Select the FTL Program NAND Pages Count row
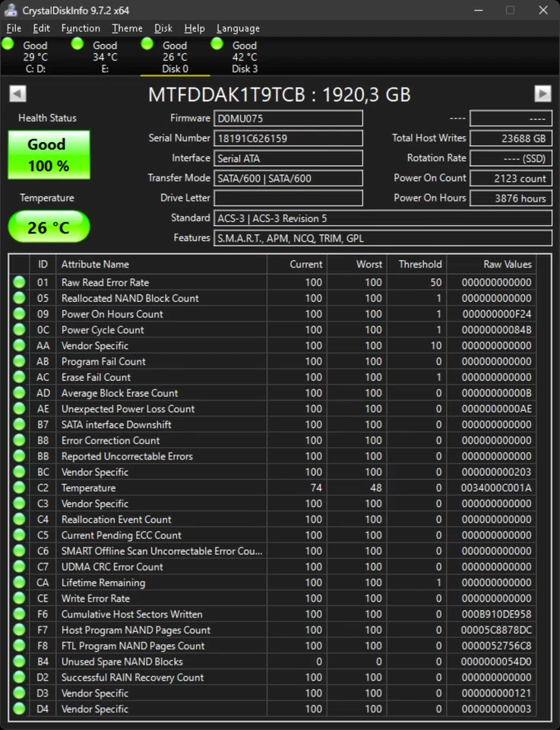This screenshot has height=730, width=560. (273, 646)
